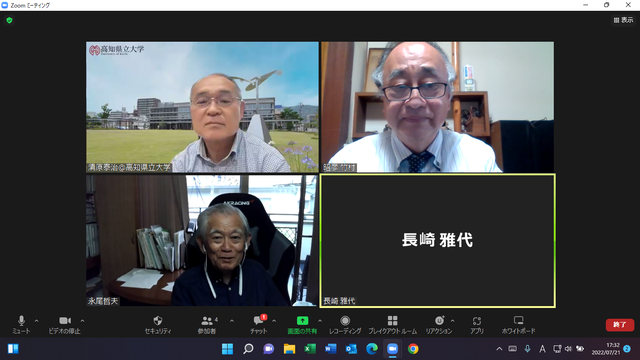640x360 pixels.
Task: Open the View layout menu
Action: pos(623,20)
